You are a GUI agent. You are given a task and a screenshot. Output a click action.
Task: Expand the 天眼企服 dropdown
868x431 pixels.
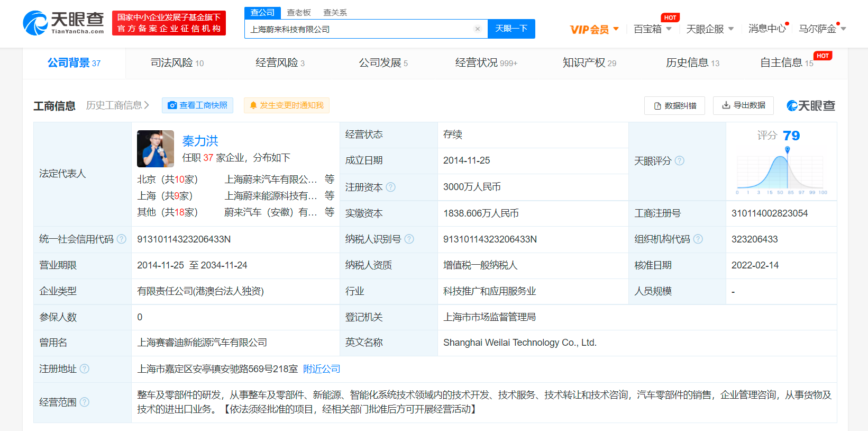[710, 29]
